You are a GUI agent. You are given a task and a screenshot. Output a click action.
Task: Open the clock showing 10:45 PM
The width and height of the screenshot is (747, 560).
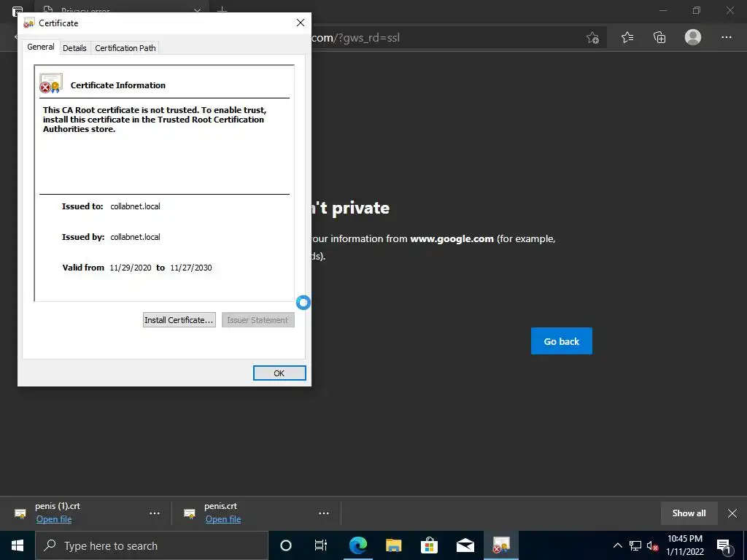tap(684, 545)
